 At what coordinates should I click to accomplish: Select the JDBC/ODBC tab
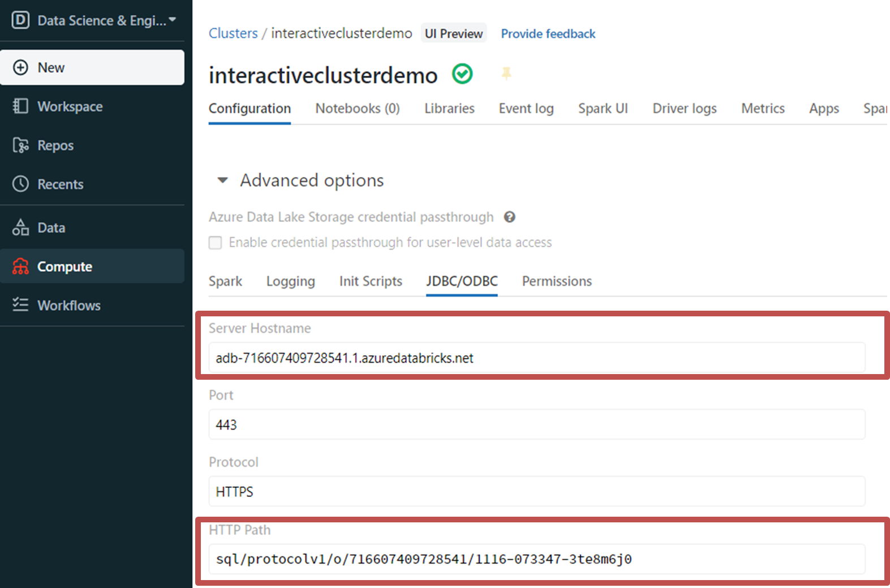pyautogui.click(x=462, y=281)
